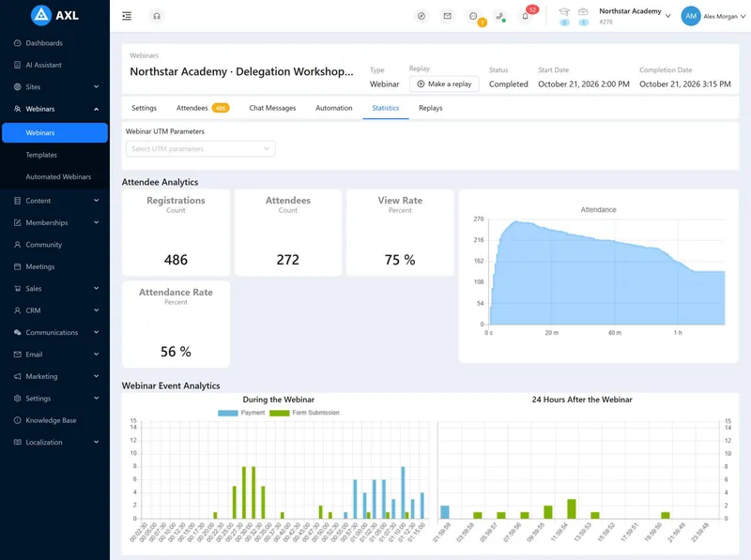Screen dimensions: 751x560
Task: Open the mail envelope icon in top bar
Action: click(x=448, y=16)
